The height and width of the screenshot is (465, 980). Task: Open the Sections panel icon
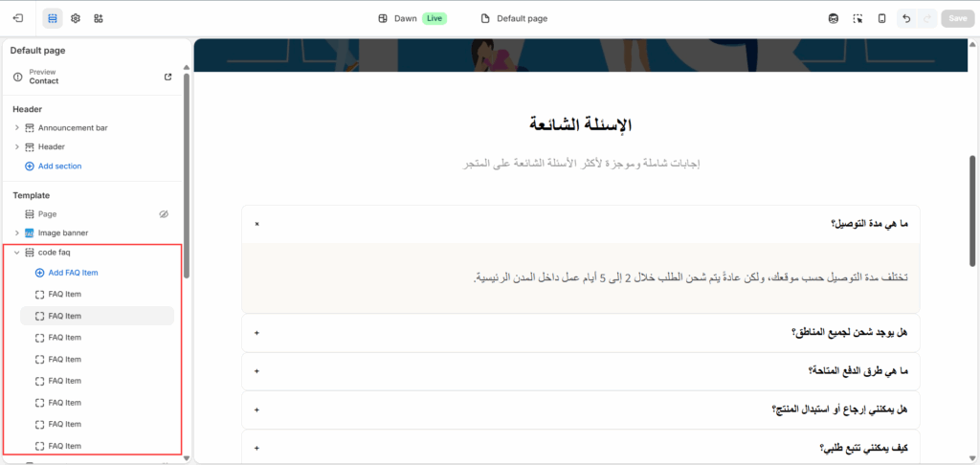[x=53, y=18]
